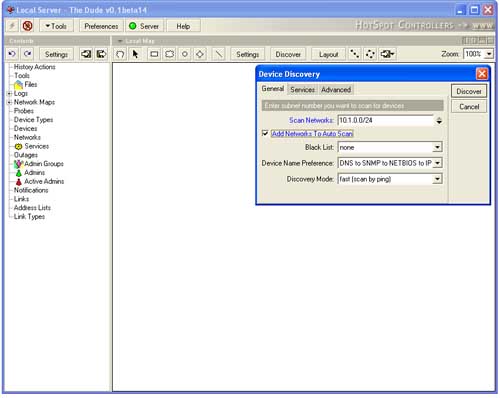500x398 pixels.
Task: Click the green Admins person icon
Action: (x=19, y=173)
